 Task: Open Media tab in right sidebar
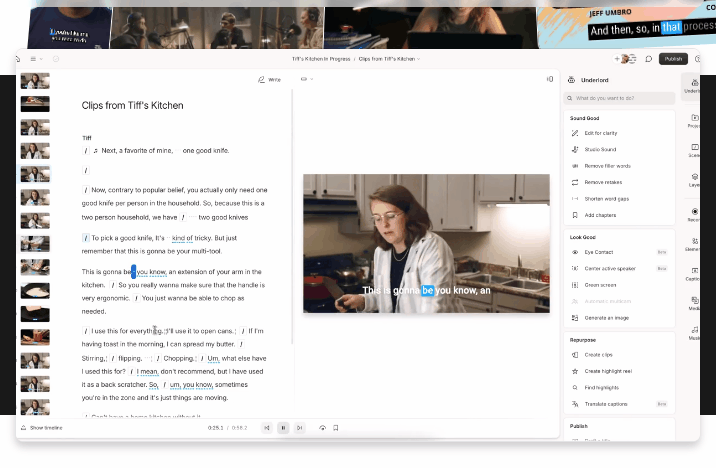(x=695, y=304)
